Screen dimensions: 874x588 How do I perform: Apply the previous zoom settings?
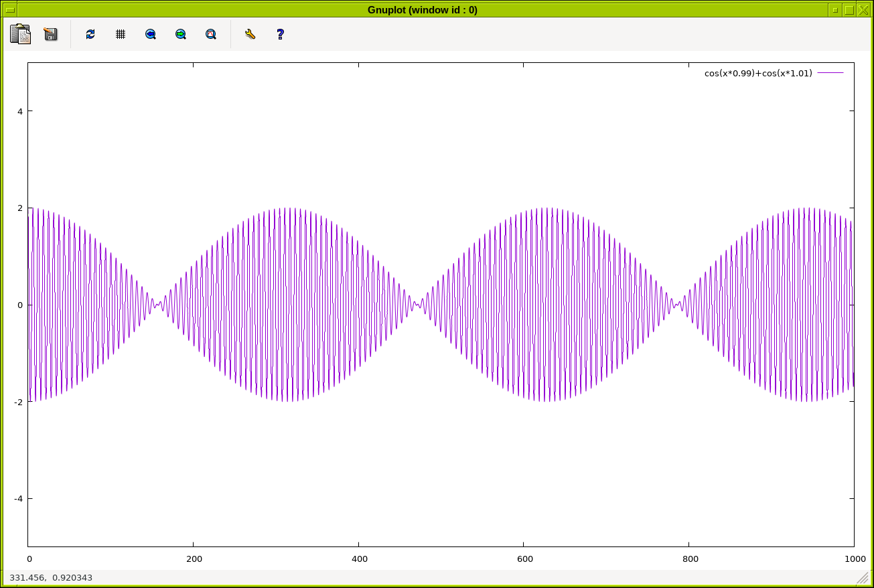151,34
